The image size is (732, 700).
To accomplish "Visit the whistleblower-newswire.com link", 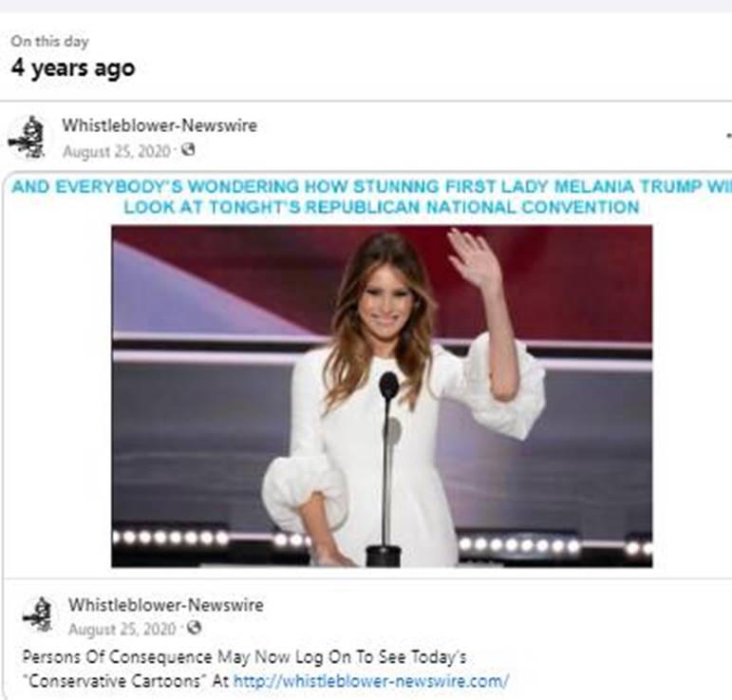I will [x=371, y=680].
